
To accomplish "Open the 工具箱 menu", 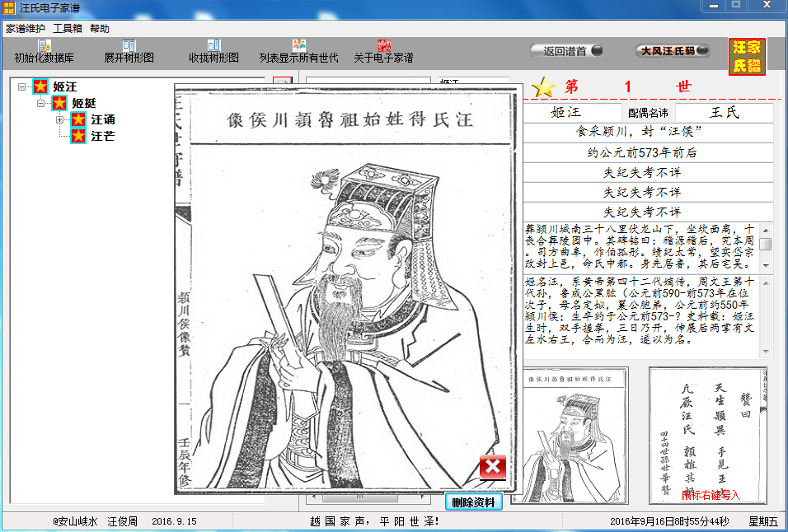I will 68,28.
